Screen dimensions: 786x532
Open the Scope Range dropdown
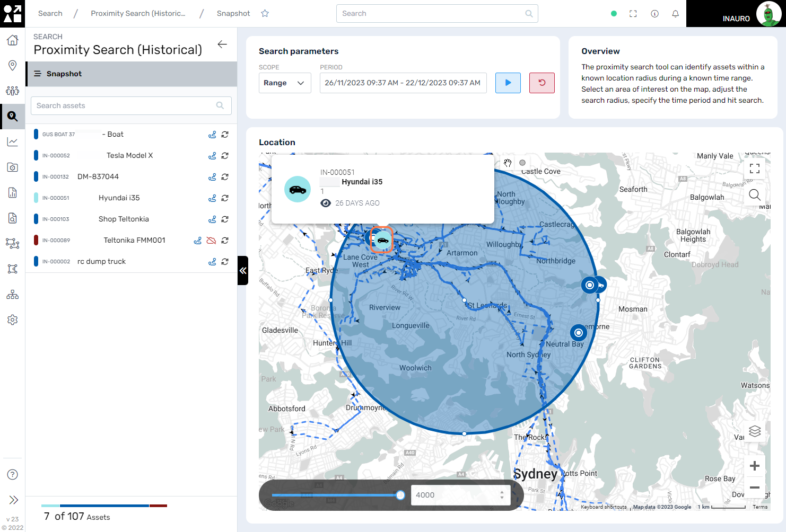285,83
